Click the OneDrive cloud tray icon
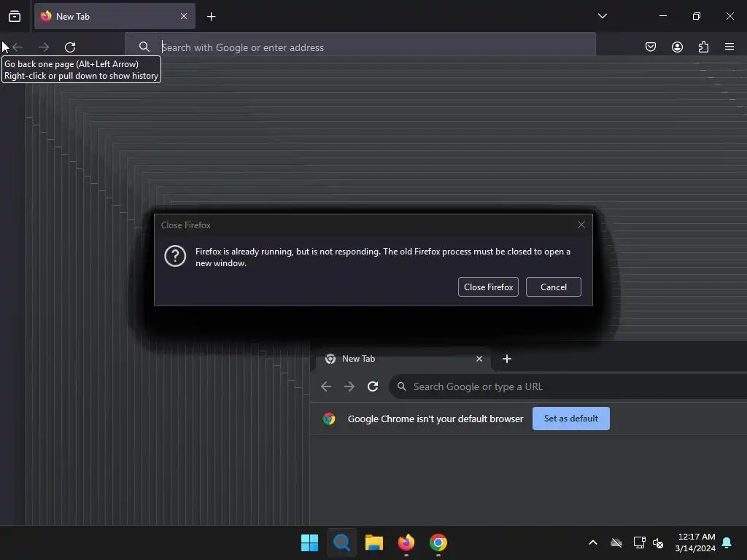The image size is (747, 560). click(x=616, y=542)
